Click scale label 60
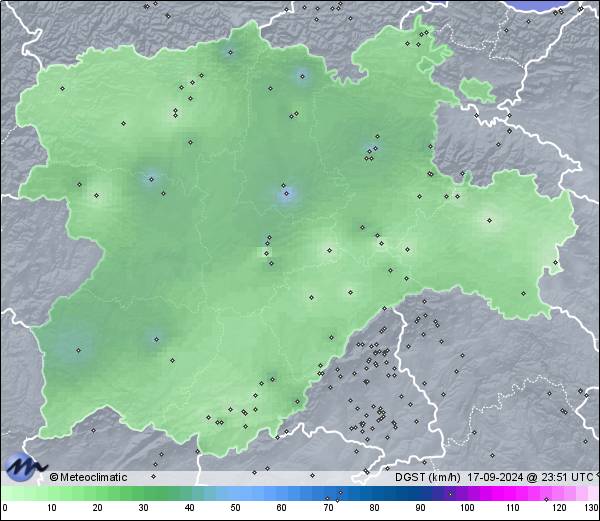The height and width of the screenshot is (521, 600). (x=282, y=508)
